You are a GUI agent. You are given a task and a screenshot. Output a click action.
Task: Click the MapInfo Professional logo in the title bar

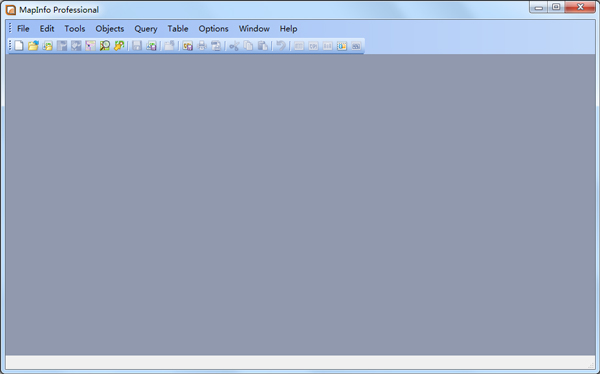pos(11,10)
